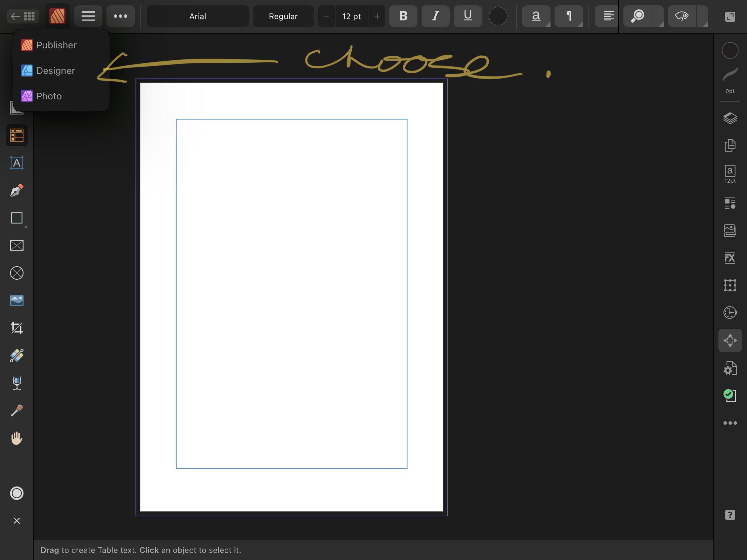Switch to the Designer persona
The image size is (747, 560).
coord(55,71)
